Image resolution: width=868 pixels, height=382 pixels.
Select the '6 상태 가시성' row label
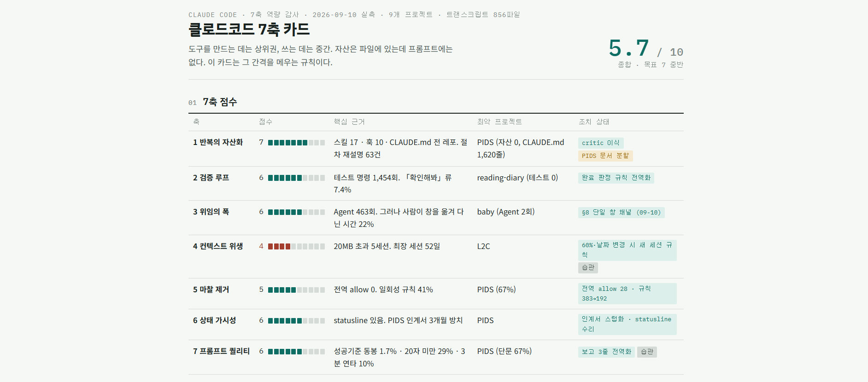click(x=215, y=321)
